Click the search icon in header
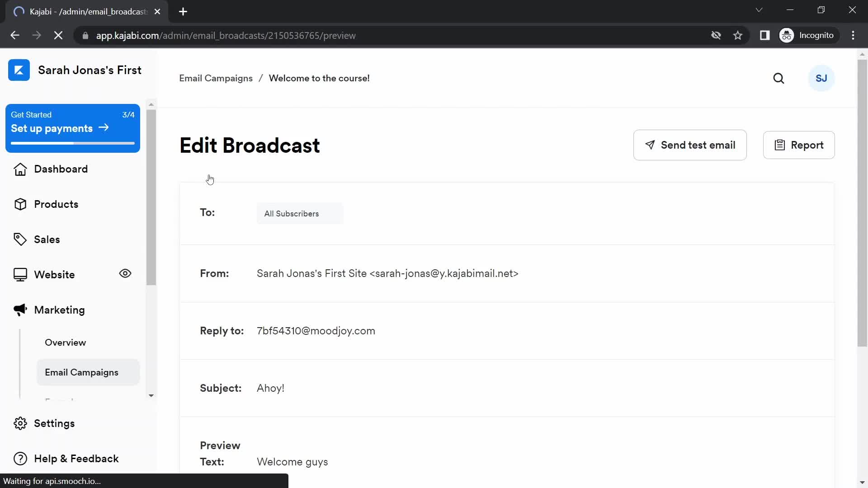 tap(778, 78)
